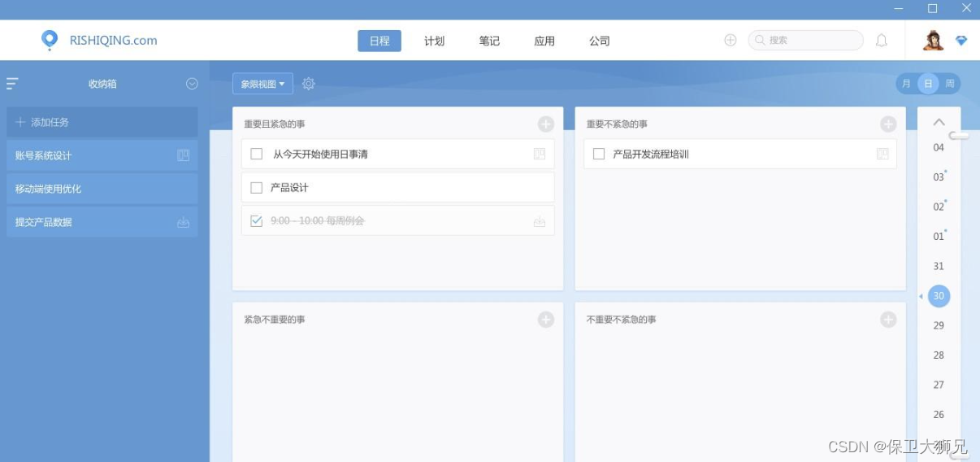Add task to 重要不紧急的事 quadrant

click(x=888, y=124)
